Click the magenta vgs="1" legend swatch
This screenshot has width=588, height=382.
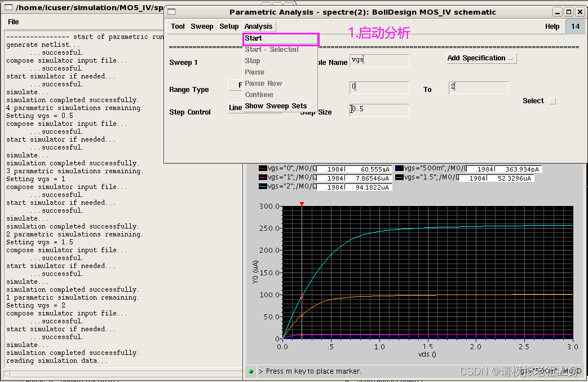click(x=263, y=178)
